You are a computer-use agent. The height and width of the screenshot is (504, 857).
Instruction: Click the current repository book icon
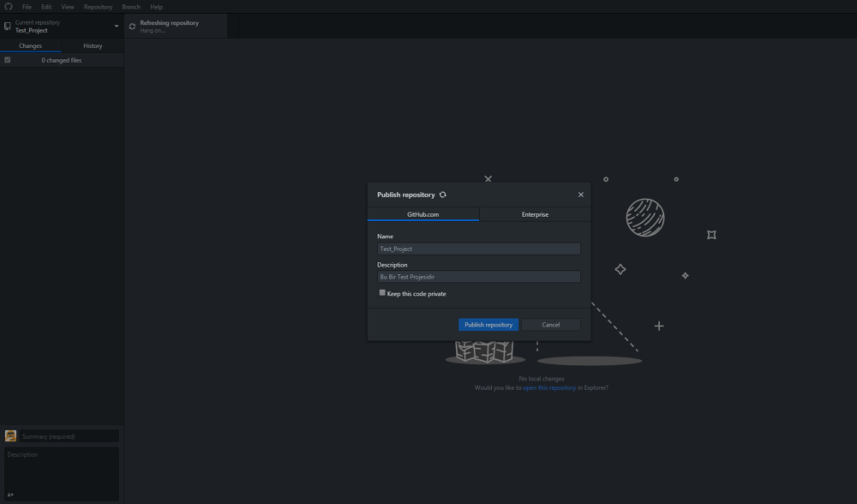pos(8,26)
